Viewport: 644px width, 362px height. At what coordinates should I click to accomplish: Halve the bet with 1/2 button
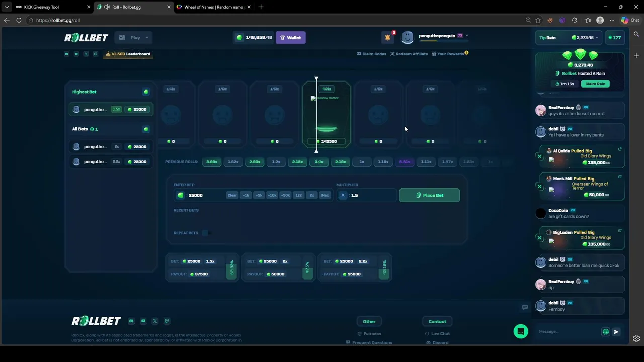point(298,195)
